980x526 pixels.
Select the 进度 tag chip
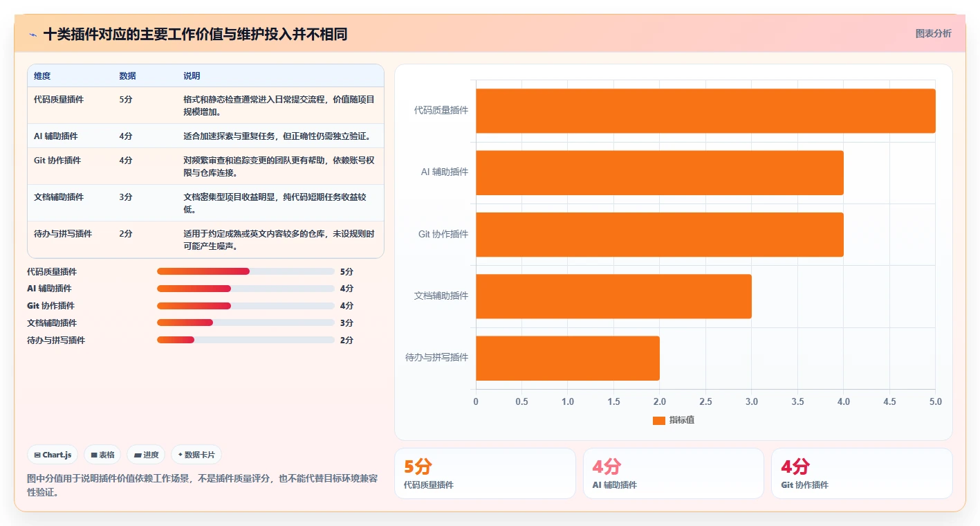(146, 455)
